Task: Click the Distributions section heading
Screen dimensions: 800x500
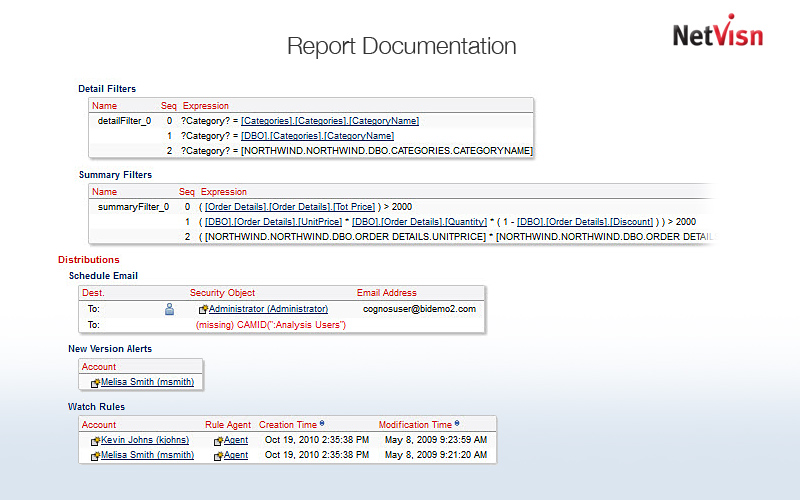Action: (x=89, y=260)
